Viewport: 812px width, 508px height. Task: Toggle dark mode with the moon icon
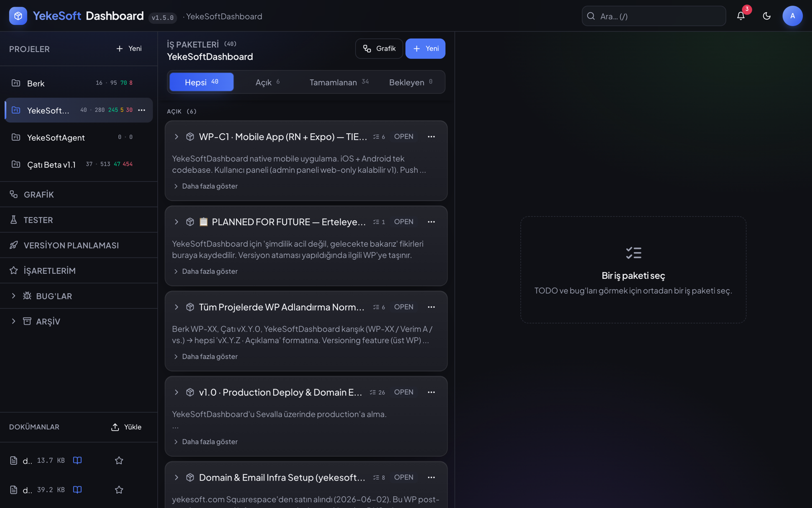click(x=767, y=16)
